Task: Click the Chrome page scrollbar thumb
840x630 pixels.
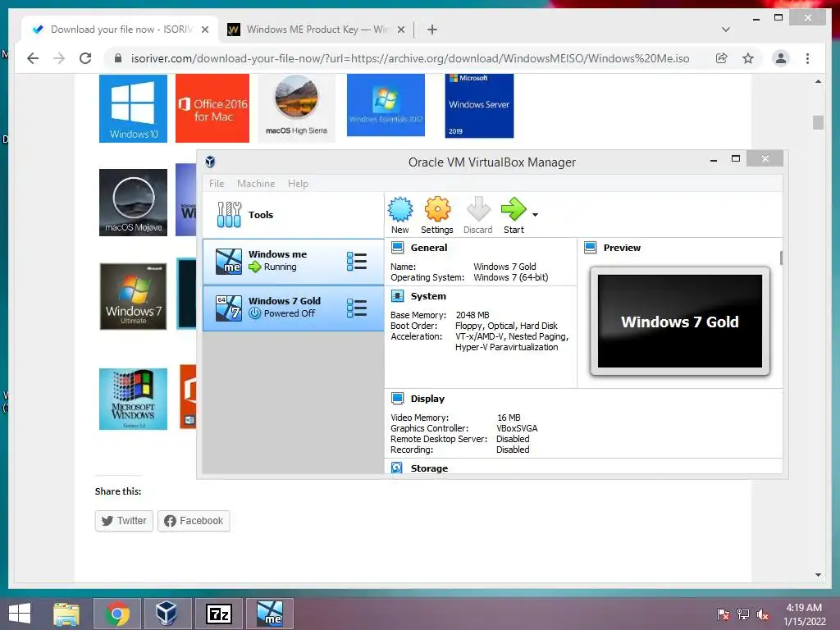Action: 818,122
